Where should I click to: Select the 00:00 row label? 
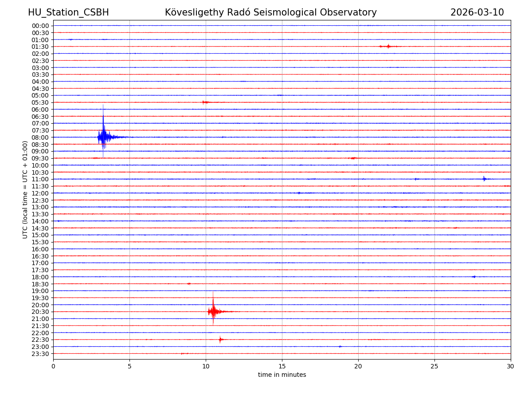click(40, 26)
